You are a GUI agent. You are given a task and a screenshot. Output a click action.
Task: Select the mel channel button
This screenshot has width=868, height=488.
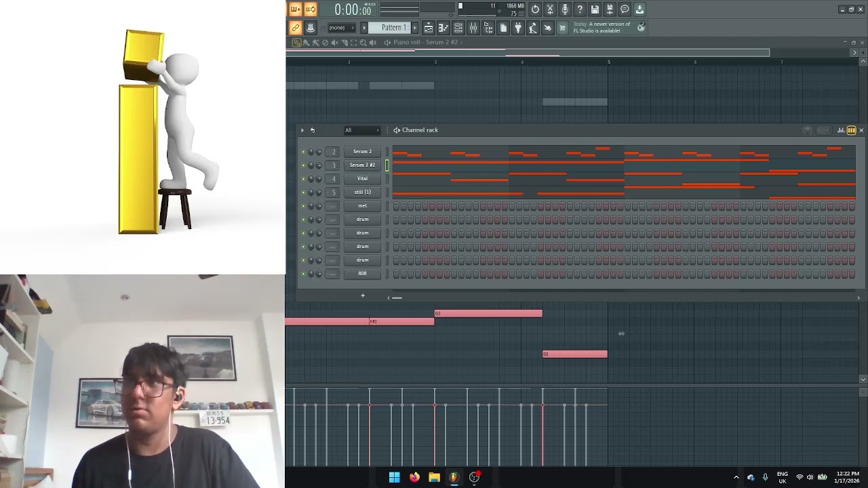pyautogui.click(x=362, y=206)
